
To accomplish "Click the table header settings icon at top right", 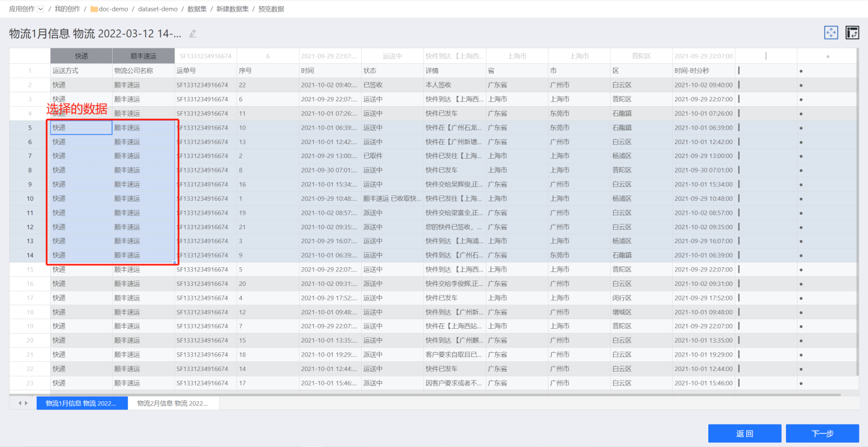I will click(852, 33).
